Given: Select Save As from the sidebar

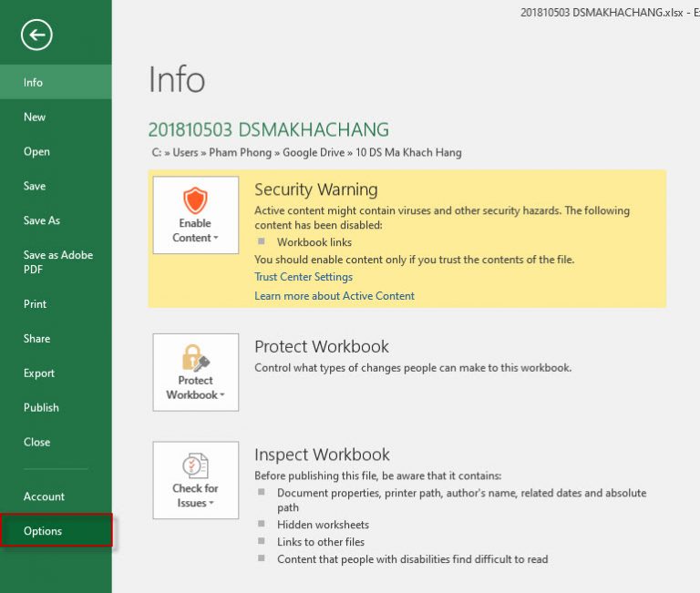Looking at the screenshot, I should tap(42, 220).
